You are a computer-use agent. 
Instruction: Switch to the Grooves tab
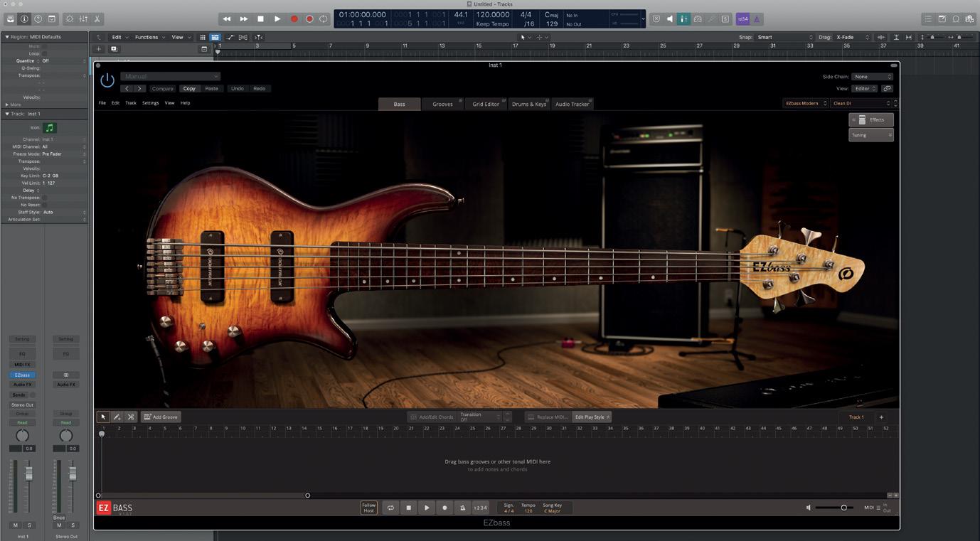(x=442, y=105)
